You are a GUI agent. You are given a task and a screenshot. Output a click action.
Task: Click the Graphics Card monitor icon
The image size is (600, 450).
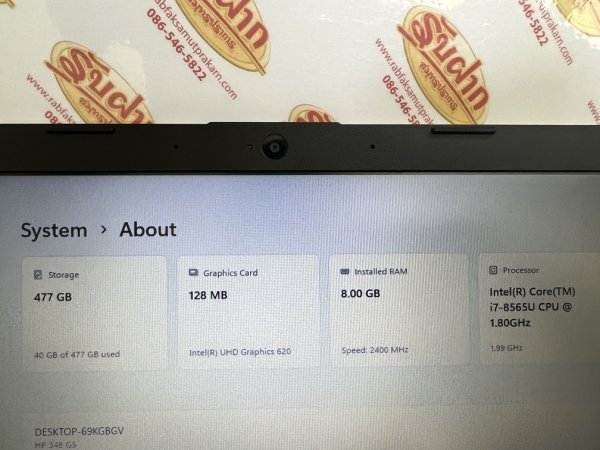tap(193, 273)
